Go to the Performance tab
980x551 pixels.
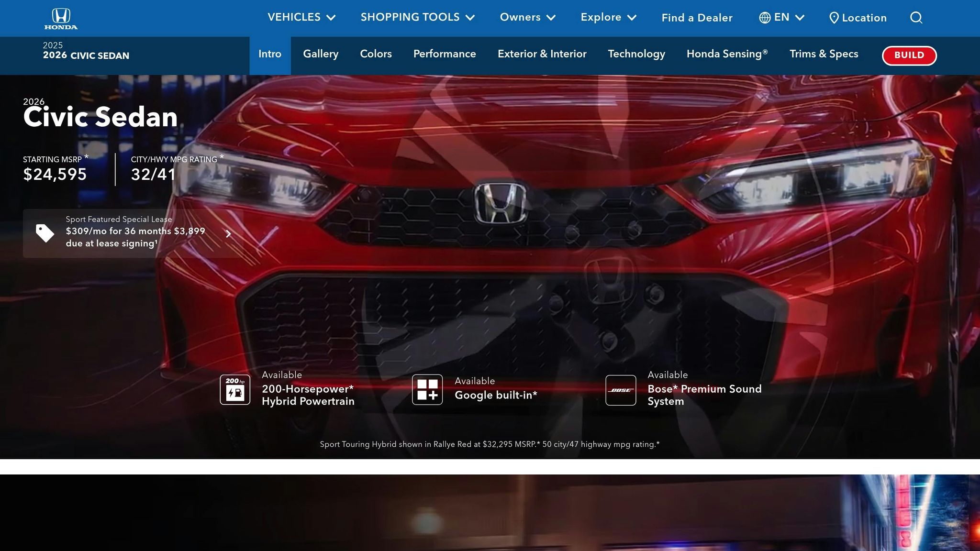[x=445, y=54]
